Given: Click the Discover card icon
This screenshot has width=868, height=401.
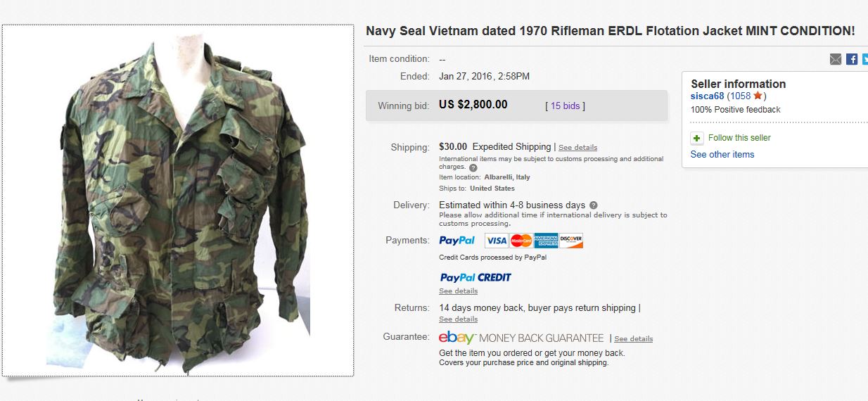Looking at the screenshot, I should [571, 241].
